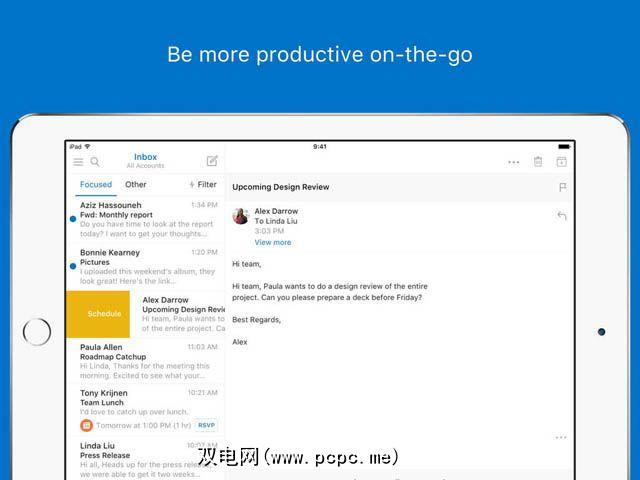This screenshot has height=480, width=640.
Task: Compose a new email
Action: click(x=212, y=161)
